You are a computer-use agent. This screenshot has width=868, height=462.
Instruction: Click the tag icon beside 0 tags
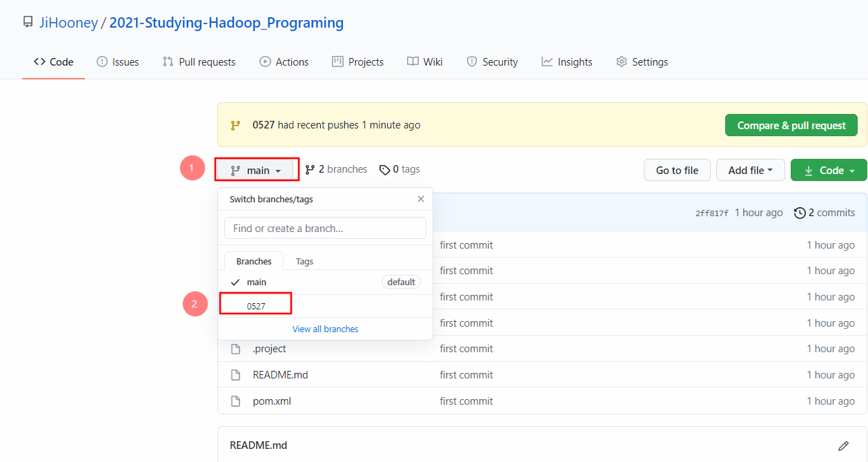[x=384, y=170]
